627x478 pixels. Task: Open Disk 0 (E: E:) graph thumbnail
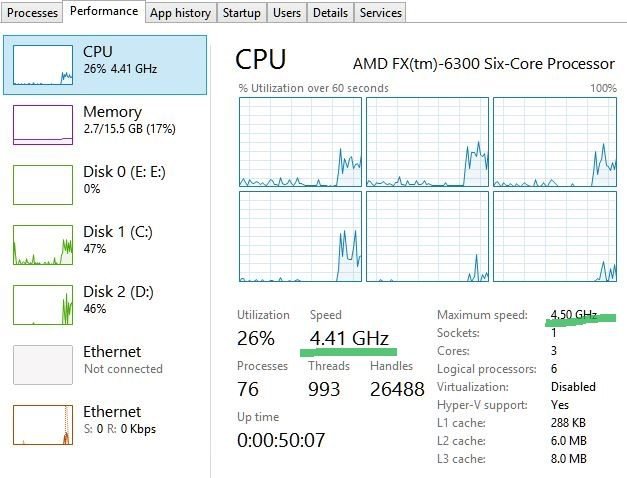42,184
